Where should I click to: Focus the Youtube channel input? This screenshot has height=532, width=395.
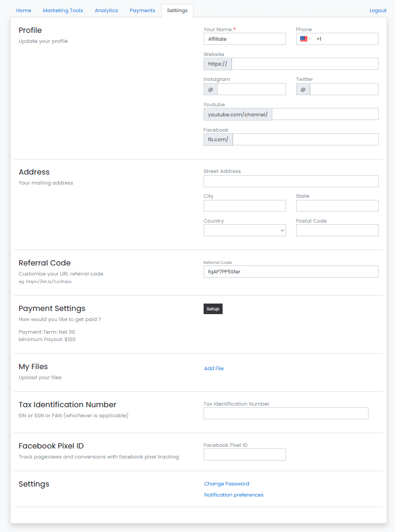pos(325,114)
